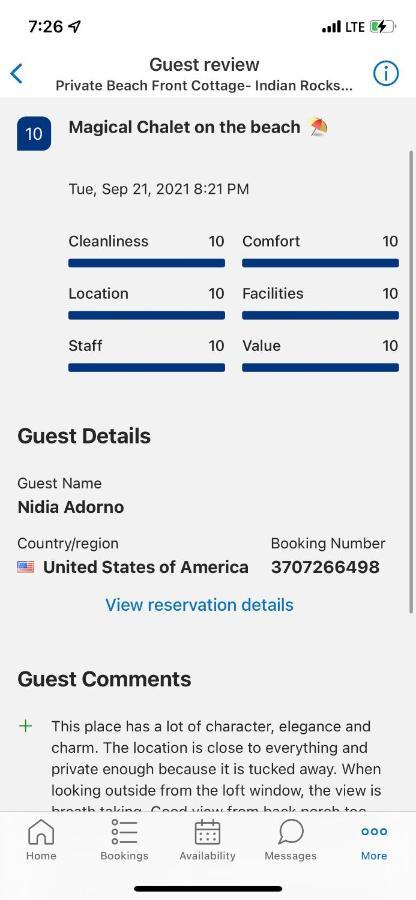Tap the Private Beach Front Cottage subtitle

pos(204,86)
